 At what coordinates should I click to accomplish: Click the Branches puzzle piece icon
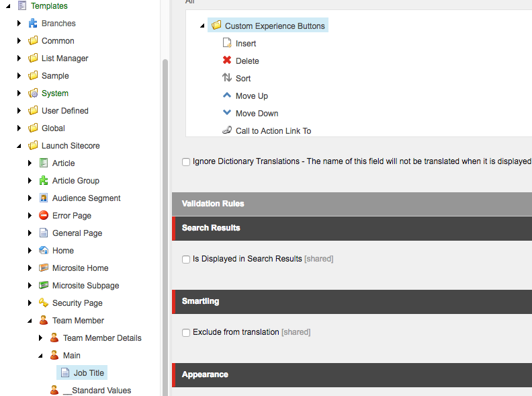click(x=33, y=23)
